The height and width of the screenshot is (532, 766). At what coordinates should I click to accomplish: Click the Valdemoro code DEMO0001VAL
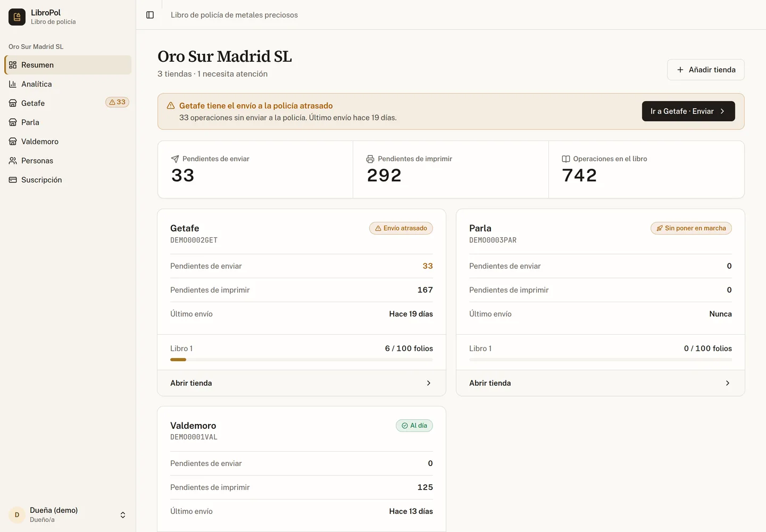coord(194,437)
